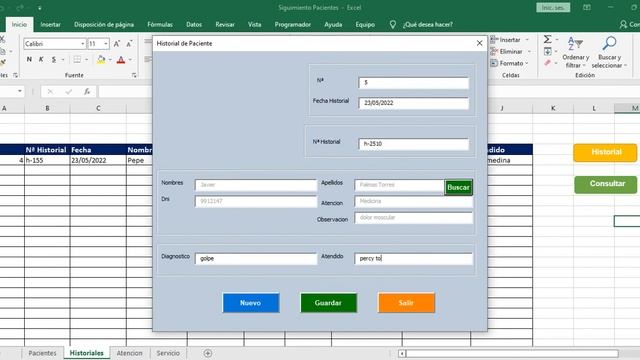
Task: Open the Fórmulas ribbon tab
Action: [x=160, y=24]
